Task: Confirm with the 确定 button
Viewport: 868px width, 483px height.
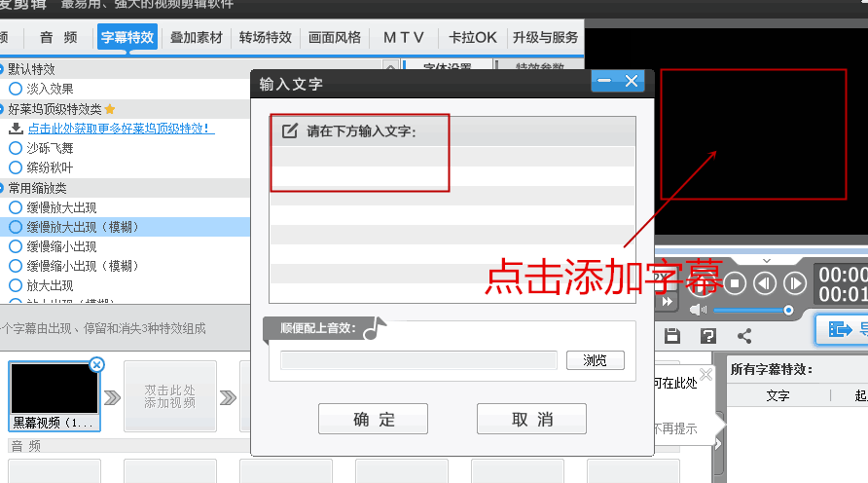Action: pos(373,419)
